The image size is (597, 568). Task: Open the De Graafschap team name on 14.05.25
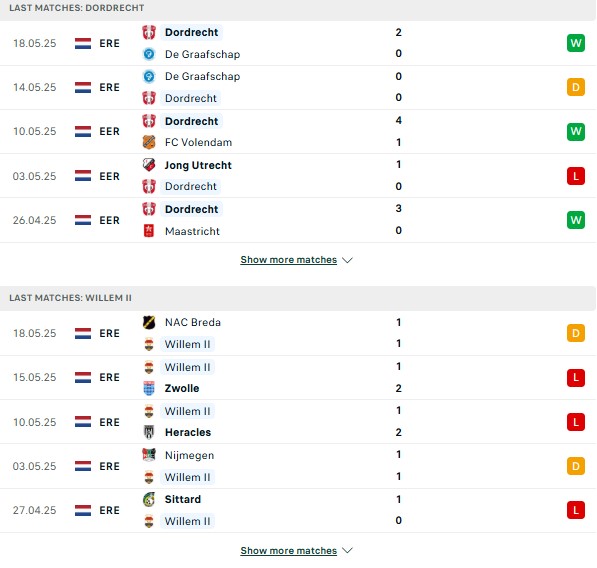tap(202, 76)
